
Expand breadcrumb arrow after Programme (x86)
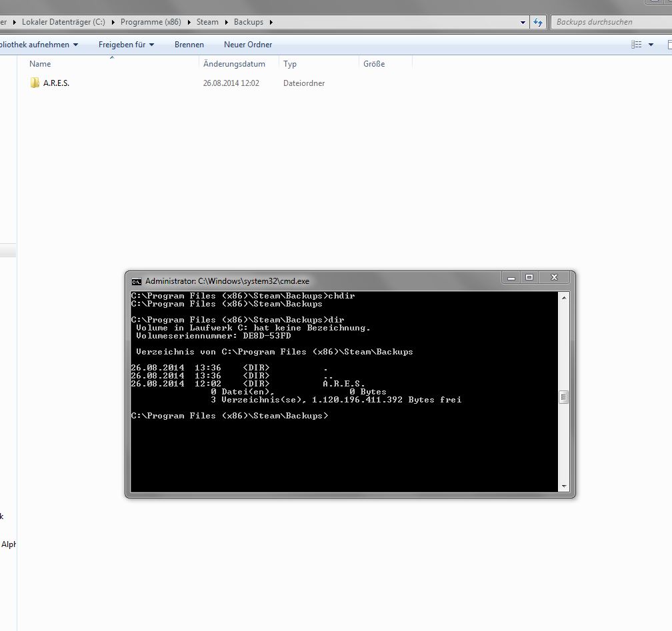189,22
